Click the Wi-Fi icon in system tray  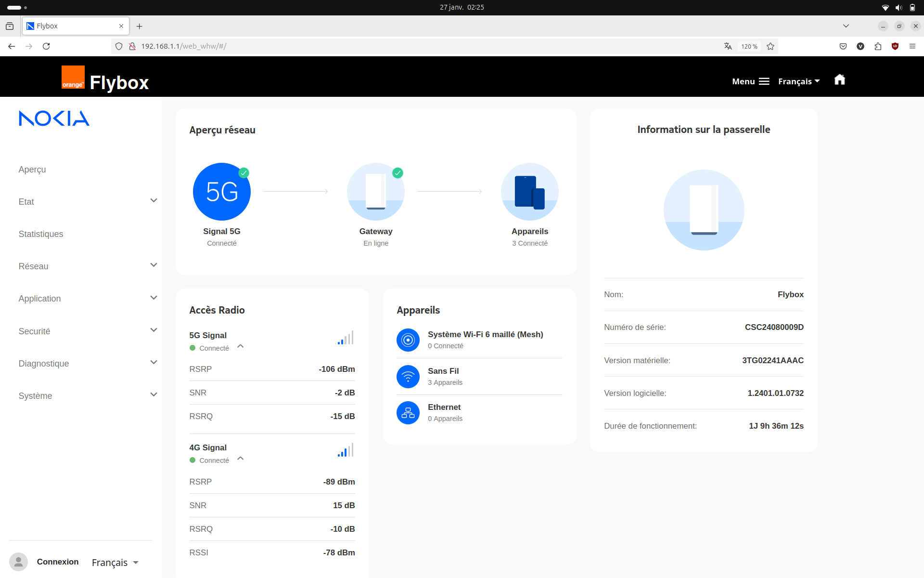tap(885, 7)
